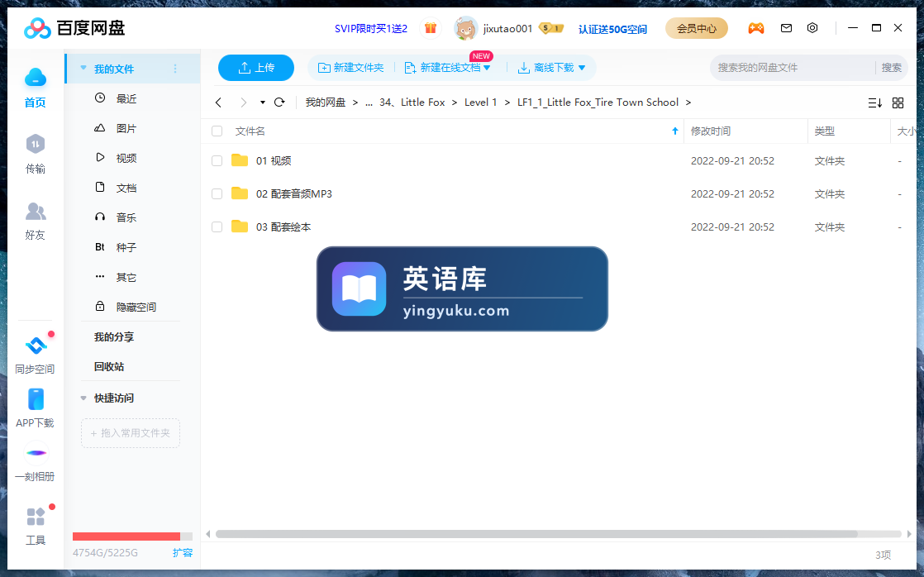Switch to grid view icon
This screenshot has width=924, height=577.
(898, 103)
